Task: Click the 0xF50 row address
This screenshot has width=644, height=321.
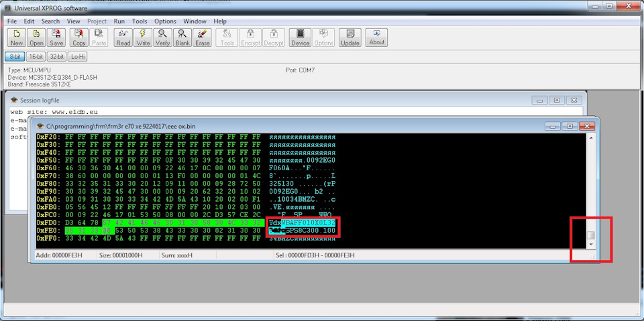Action: (48, 160)
